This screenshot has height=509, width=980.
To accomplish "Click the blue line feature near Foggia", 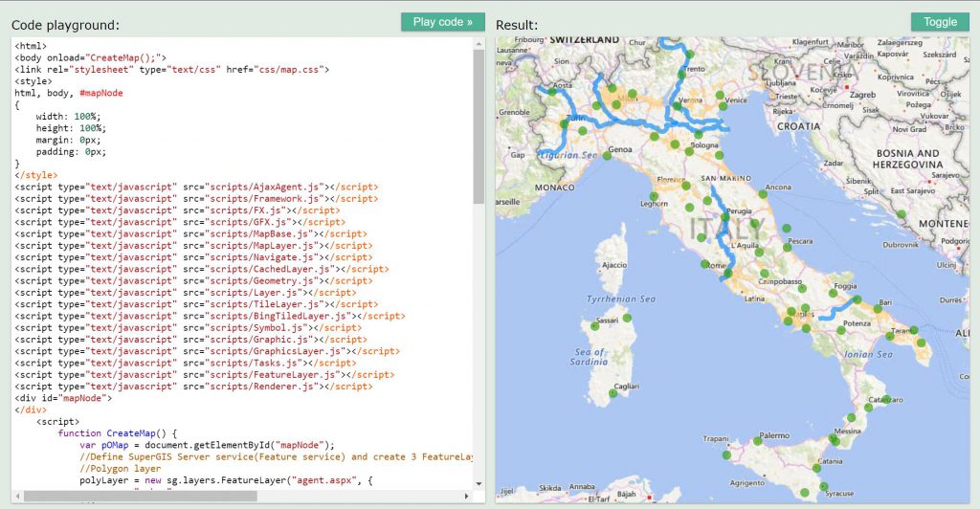I will click(838, 308).
